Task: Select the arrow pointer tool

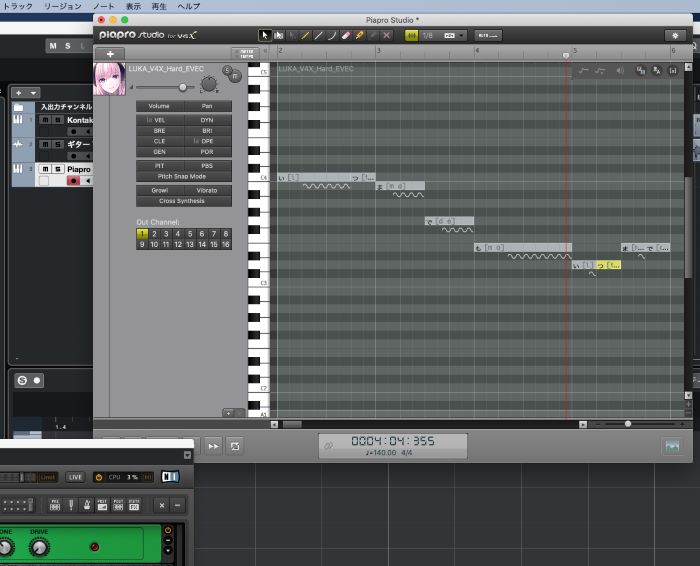Action: coord(265,35)
